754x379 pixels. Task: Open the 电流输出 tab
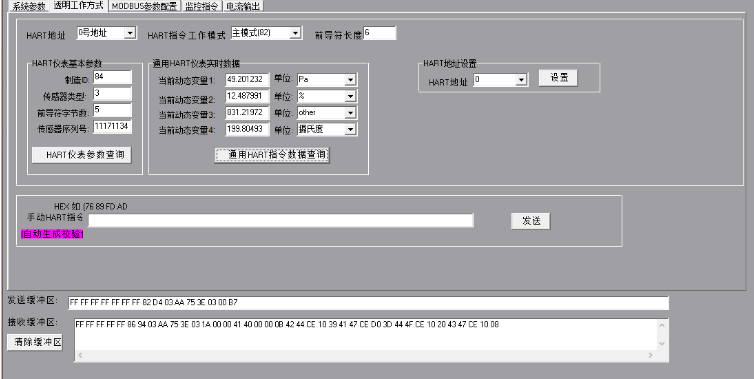tap(243, 6)
